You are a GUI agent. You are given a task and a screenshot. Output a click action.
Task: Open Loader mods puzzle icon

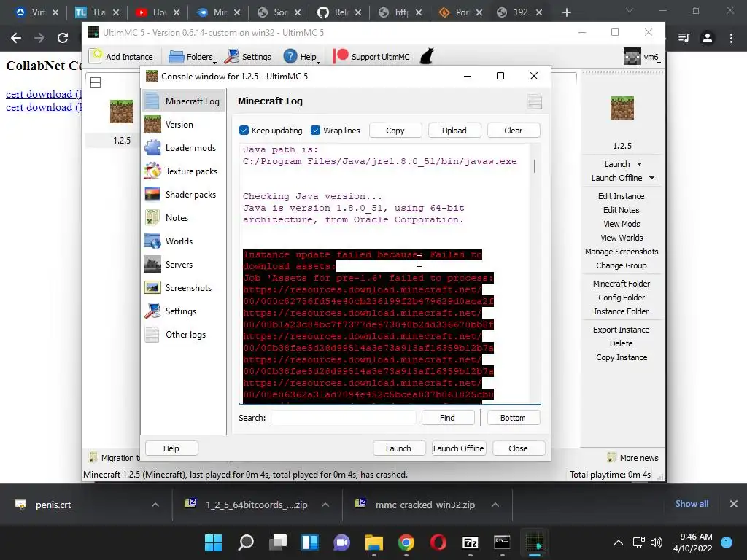coord(152,147)
